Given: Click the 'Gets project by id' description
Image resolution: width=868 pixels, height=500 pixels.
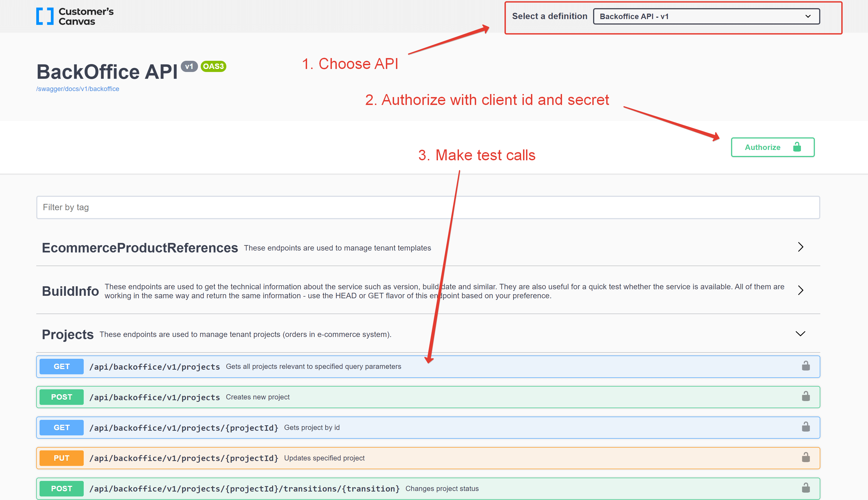Looking at the screenshot, I should click(312, 428).
